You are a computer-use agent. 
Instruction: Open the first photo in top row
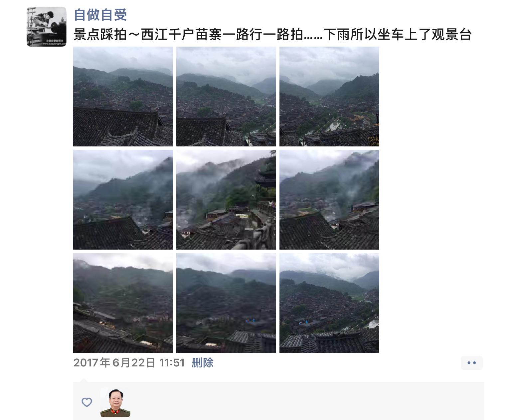[123, 97]
